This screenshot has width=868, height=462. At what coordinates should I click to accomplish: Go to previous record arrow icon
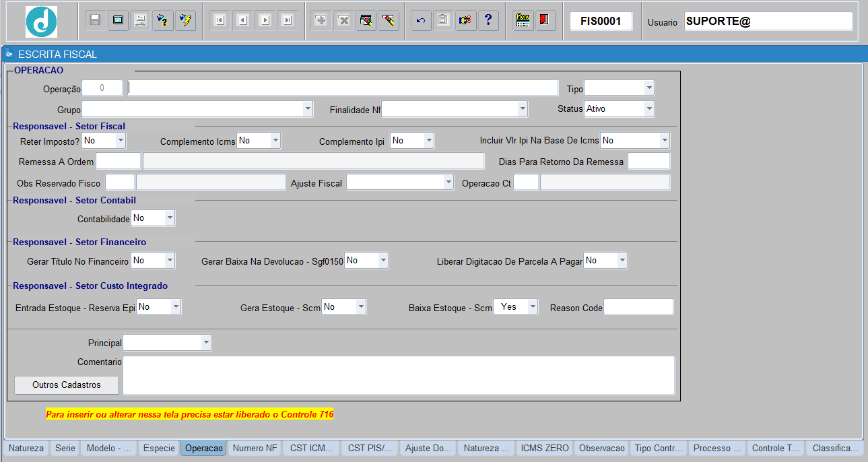pyautogui.click(x=242, y=20)
